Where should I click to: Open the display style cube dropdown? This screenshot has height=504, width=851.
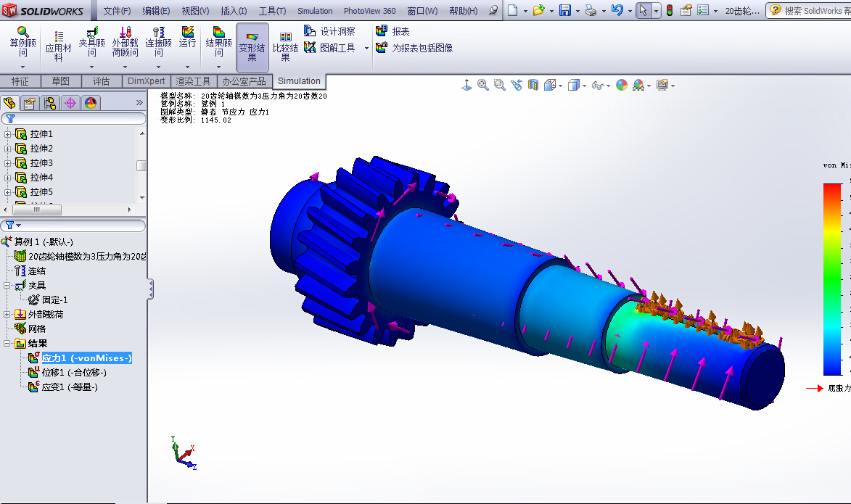(x=584, y=86)
